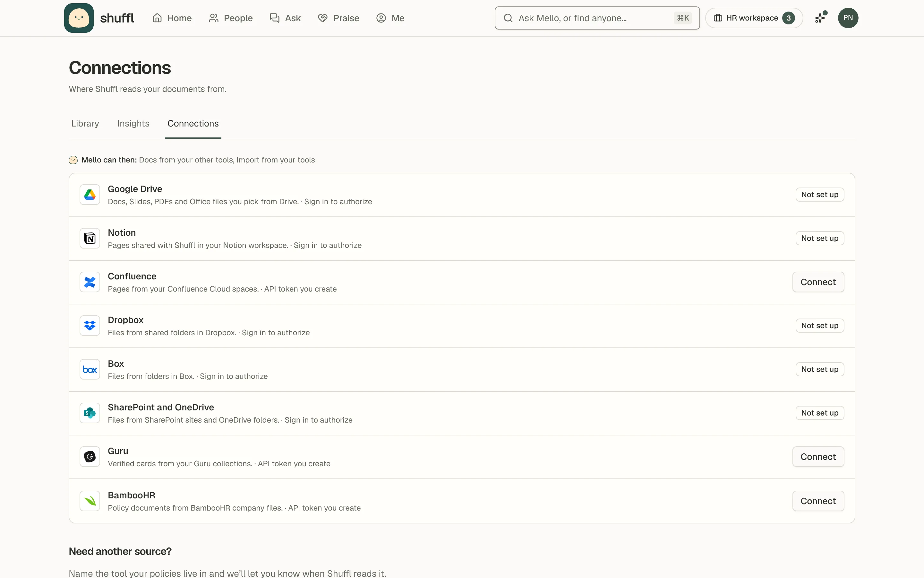Open the People page
The width and height of the screenshot is (924, 578).
[231, 18]
